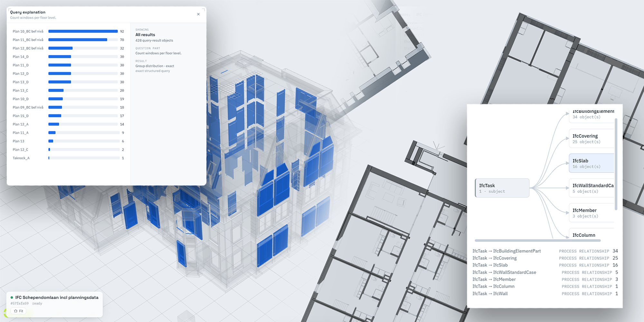Close the Query explanation panel

pos(198,14)
